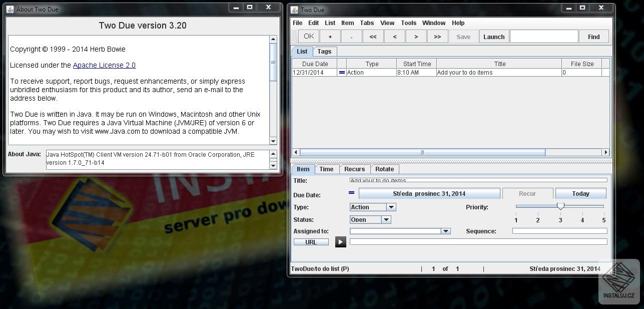644x309 pixels.
Task: Click the play arrow next to URL
Action: (x=340, y=242)
